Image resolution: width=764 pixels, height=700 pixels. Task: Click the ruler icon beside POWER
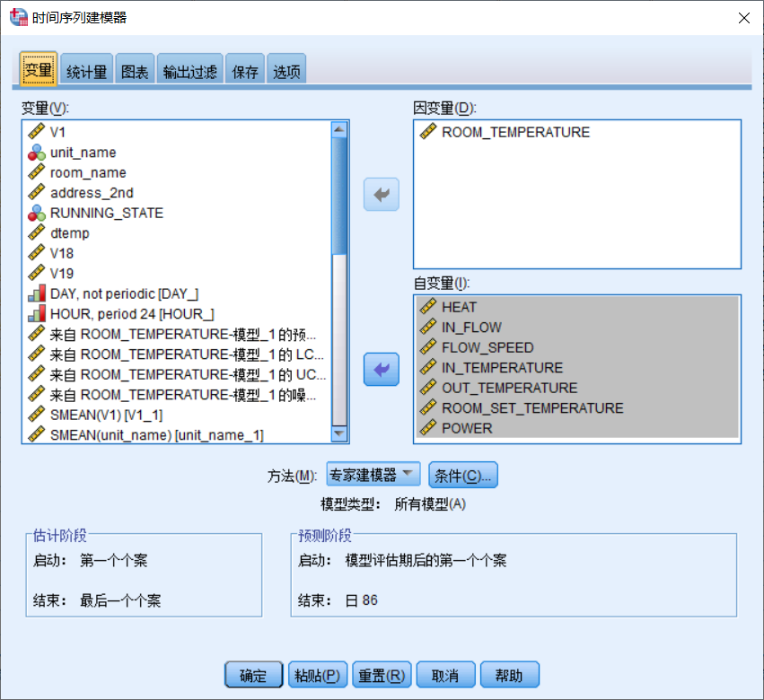[x=428, y=428]
